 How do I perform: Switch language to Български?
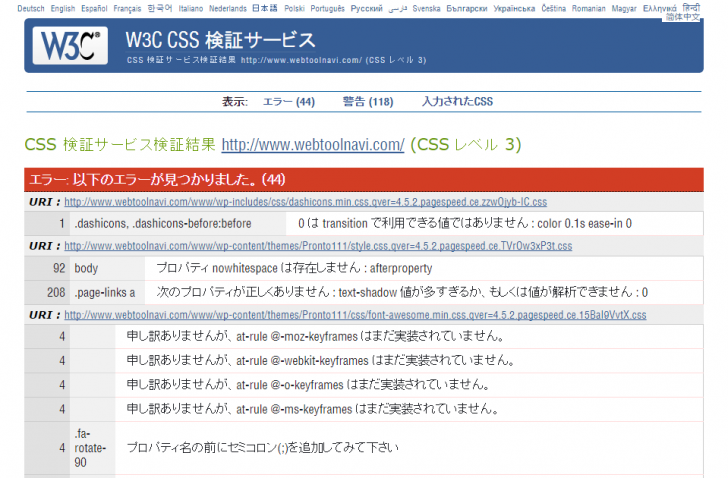[x=467, y=8]
